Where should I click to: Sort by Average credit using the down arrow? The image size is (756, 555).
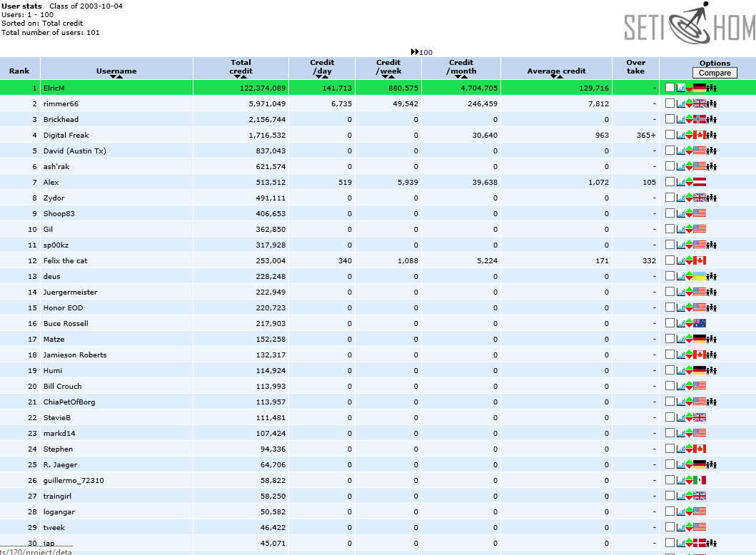pos(553,77)
